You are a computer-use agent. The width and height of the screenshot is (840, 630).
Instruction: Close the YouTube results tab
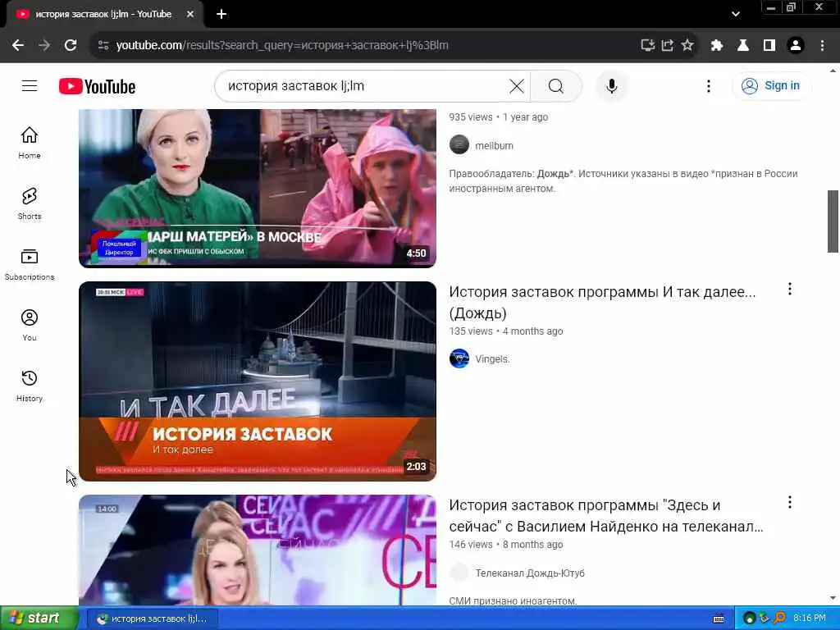coord(190,14)
